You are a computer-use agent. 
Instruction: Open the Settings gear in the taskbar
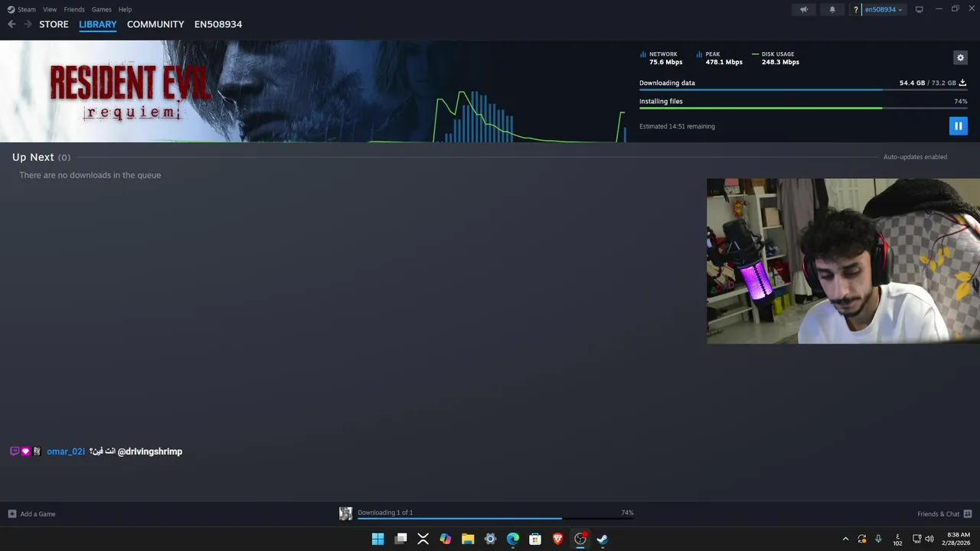tap(490, 539)
